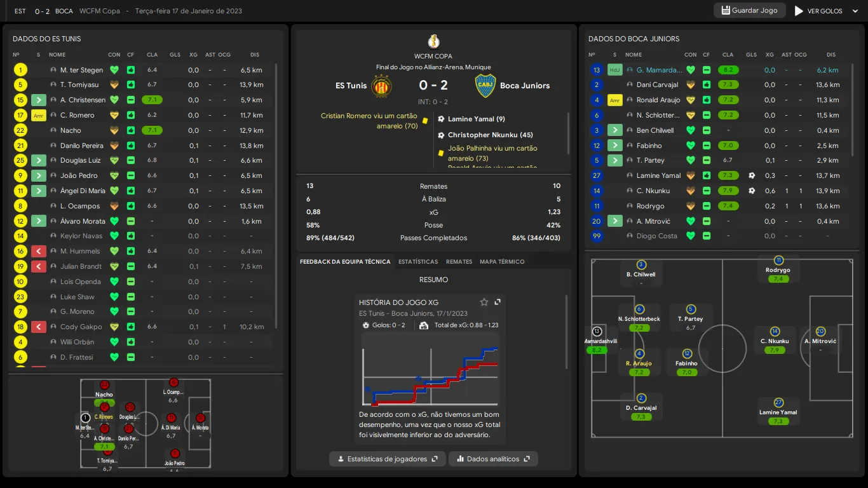Click the Boca Juniors club crest
The width and height of the screenshot is (868, 488).
tap(485, 86)
